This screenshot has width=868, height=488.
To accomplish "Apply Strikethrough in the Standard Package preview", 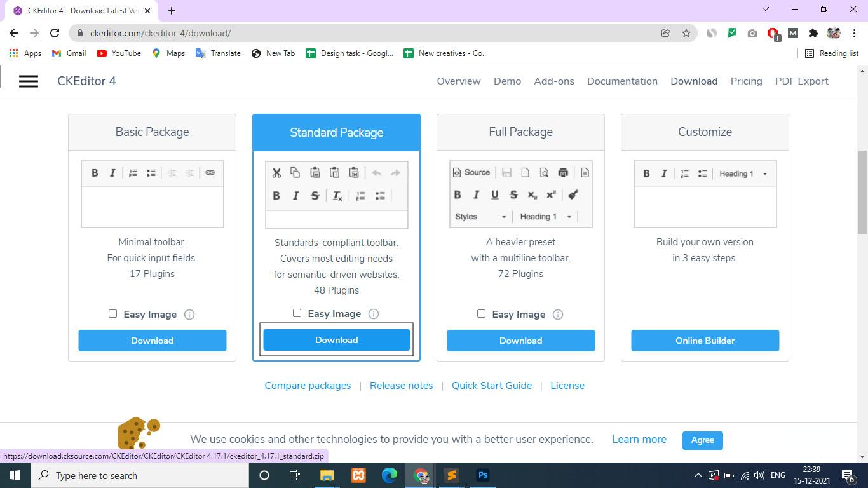I will pos(315,196).
